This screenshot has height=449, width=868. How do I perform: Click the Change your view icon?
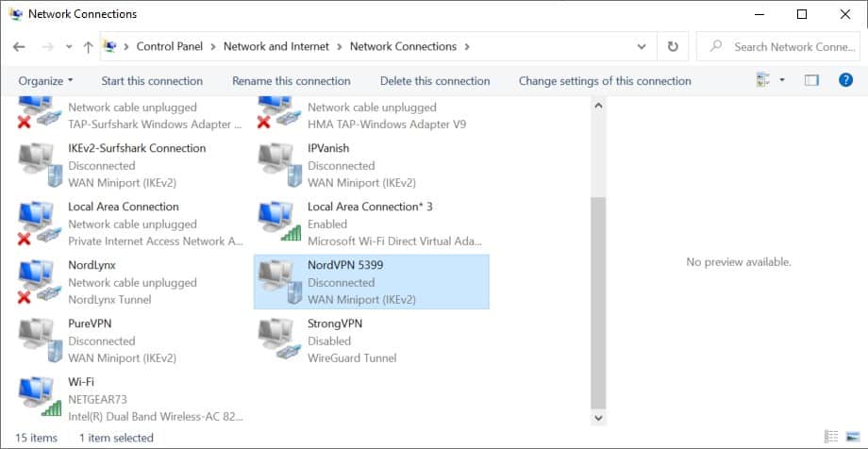[763, 81]
